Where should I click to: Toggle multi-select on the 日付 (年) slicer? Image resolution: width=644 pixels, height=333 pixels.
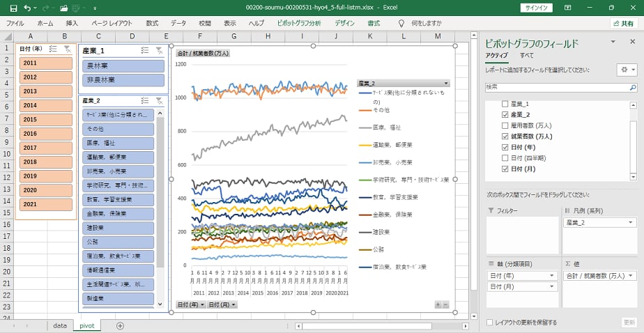(53, 49)
